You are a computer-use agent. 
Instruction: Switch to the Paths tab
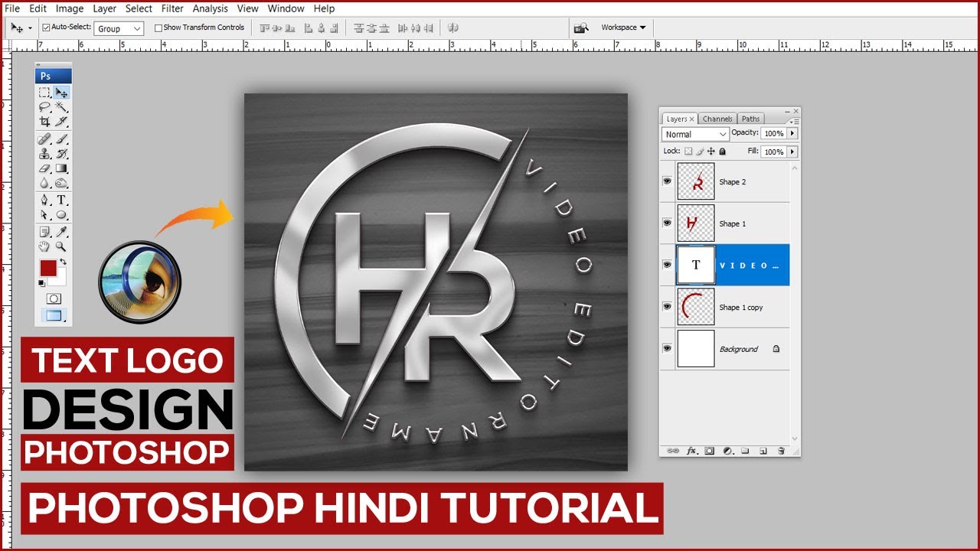(x=751, y=119)
